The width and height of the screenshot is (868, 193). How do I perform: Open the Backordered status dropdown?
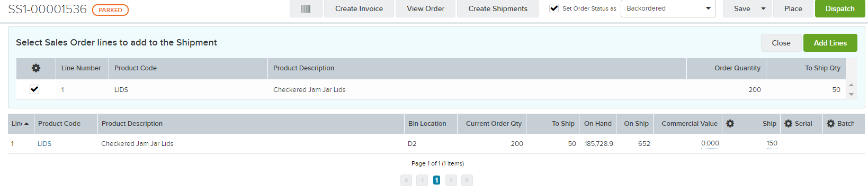click(x=668, y=8)
